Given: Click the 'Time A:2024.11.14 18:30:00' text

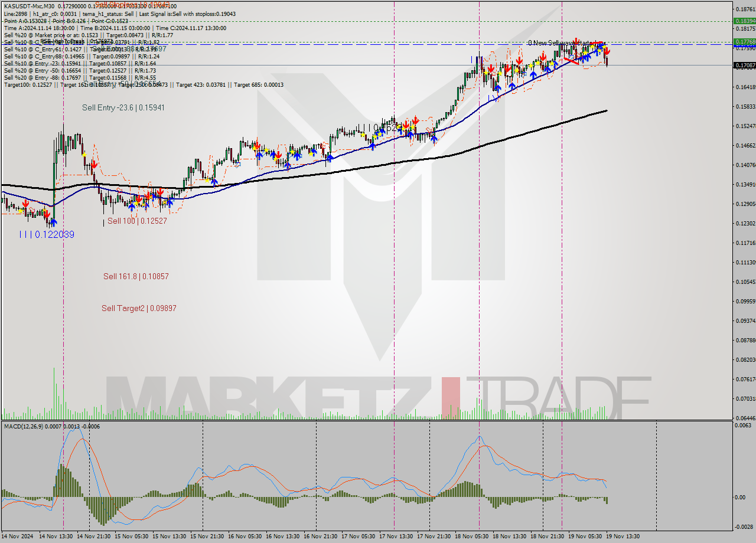Looking at the screenshot, I should click(39, 28).
